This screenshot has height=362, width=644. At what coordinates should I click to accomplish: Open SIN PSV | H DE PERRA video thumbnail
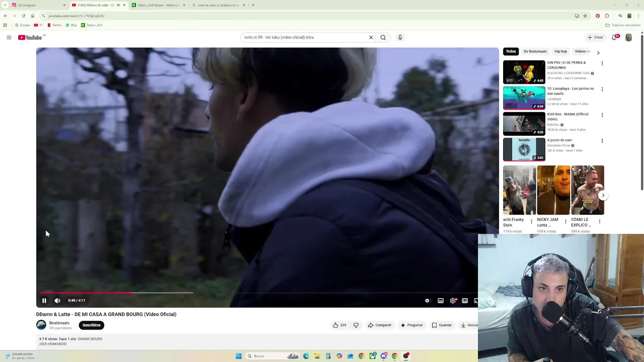(x=524, y=72)
